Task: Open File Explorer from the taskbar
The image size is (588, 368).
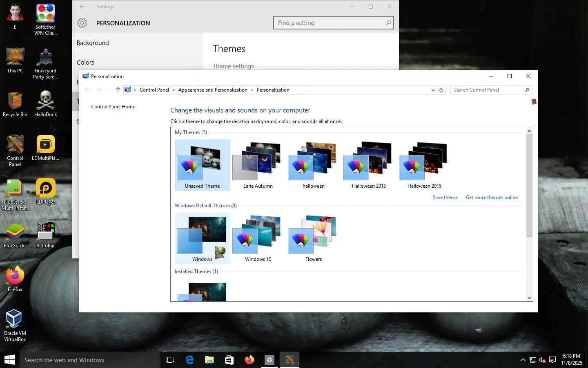Action: (209, 360)
